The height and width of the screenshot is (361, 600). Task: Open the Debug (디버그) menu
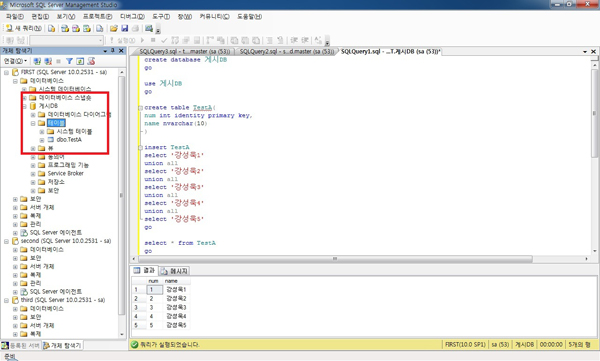coord(132,16)
